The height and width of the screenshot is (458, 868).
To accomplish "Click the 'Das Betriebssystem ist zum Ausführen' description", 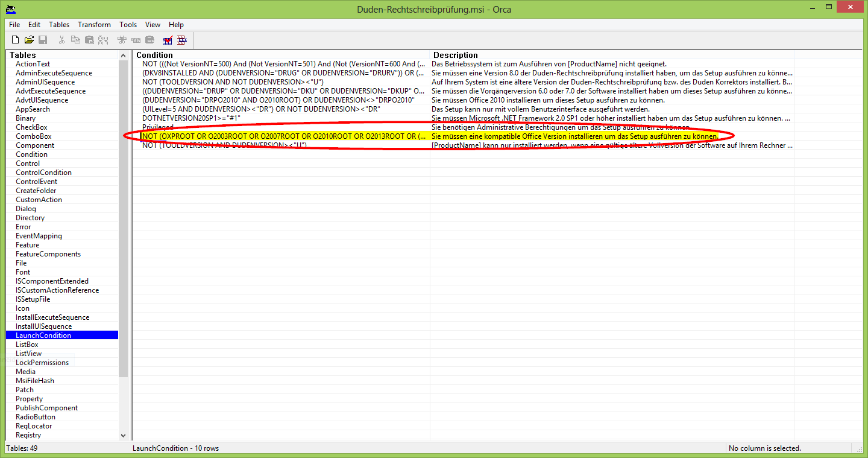I will 612,64.
